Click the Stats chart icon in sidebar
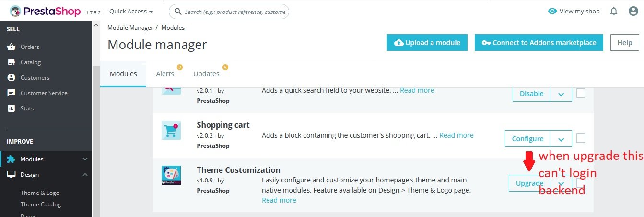This screenshot has height=217, width=644. [12, 108]
